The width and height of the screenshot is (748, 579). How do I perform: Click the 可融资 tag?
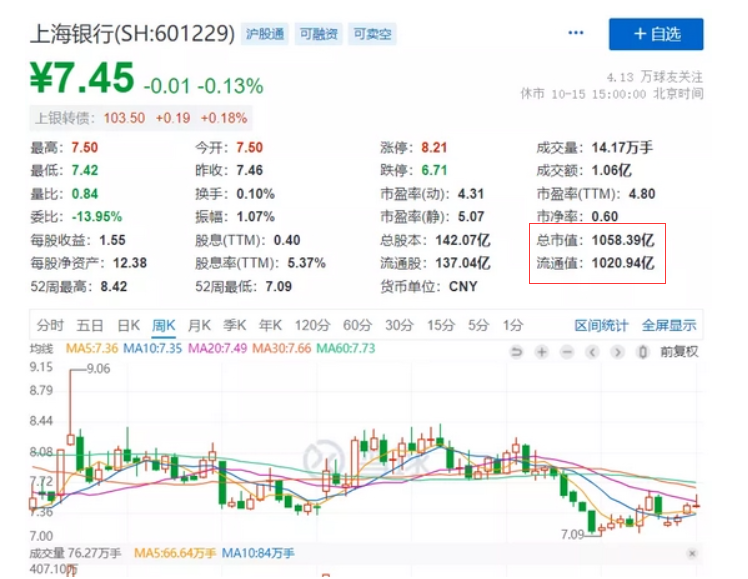click(319, 34)
